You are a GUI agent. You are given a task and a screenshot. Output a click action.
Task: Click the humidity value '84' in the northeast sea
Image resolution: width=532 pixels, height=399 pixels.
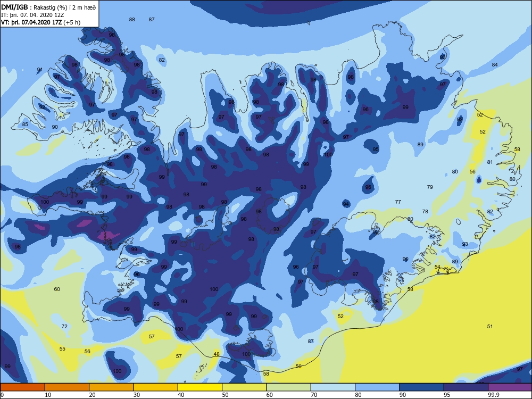(x=495, y=65)
